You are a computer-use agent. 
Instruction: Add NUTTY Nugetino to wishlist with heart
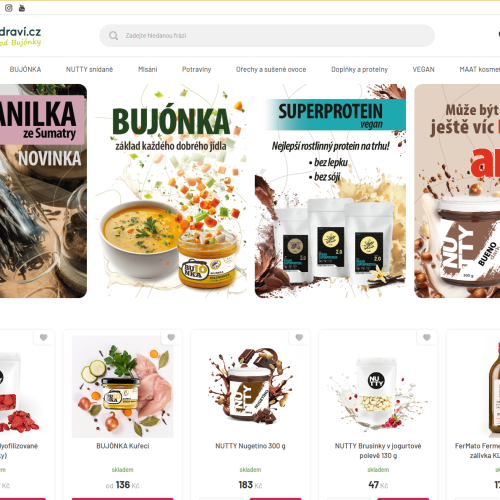299,337
